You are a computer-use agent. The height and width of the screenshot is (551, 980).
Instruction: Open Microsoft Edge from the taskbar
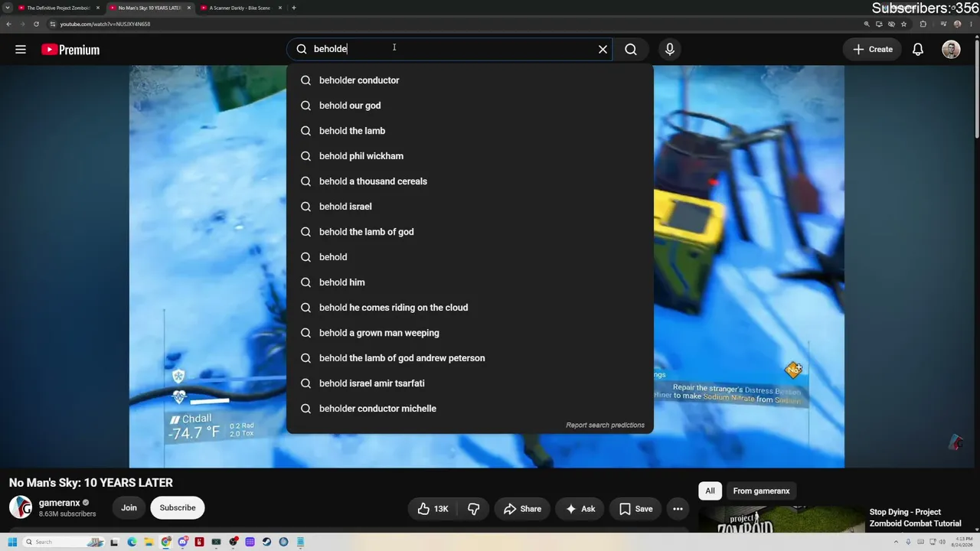coord(132,542)
